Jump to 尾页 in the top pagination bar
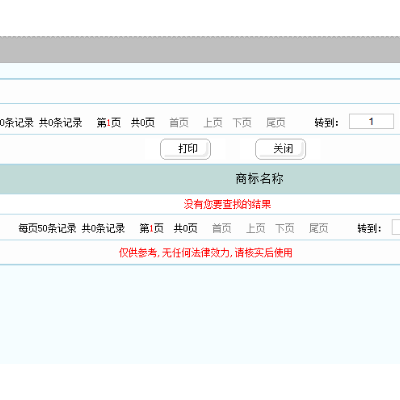 point(276,123)
